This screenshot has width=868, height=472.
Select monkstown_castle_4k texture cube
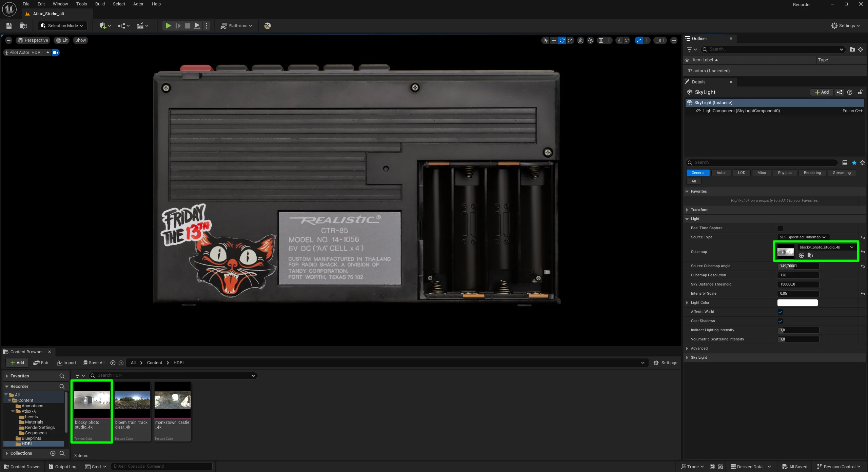(x=173, y=412)
